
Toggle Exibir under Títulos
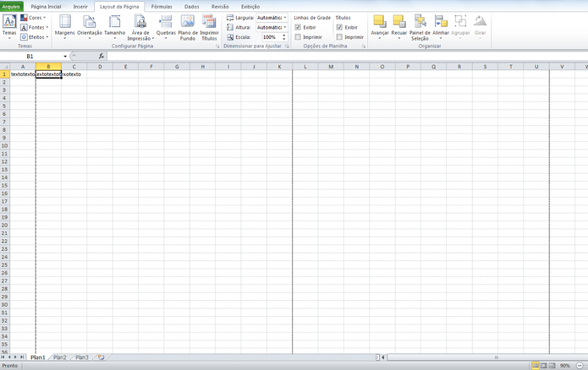pos(339,27)
